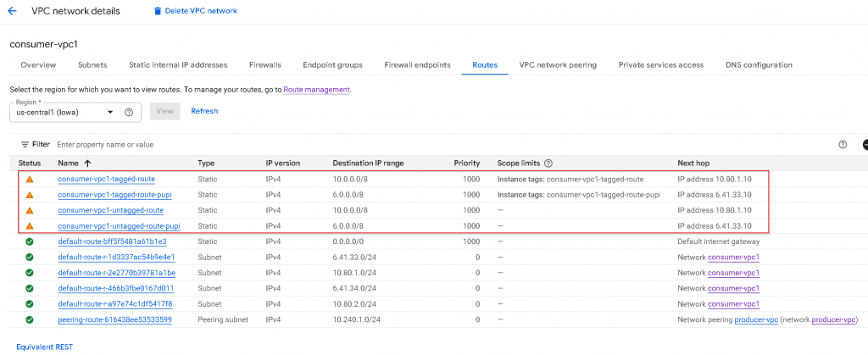The width and height of the screenshot is (868, 355).
Task: Click the green check status for peering-route-616438ee53533599
Action: pyautogui.click(x=30, y=319)
